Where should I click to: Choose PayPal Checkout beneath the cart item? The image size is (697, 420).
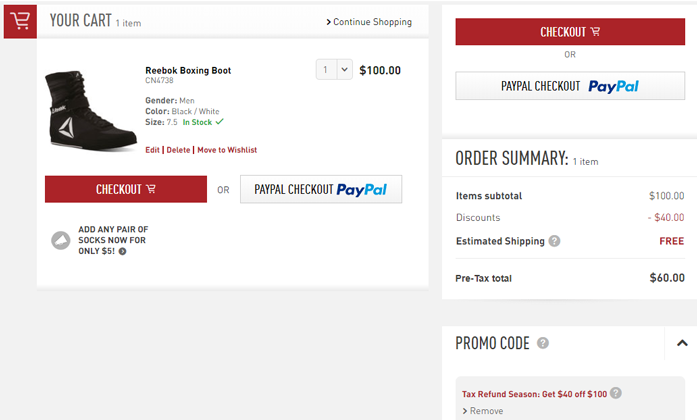[320, 189]
